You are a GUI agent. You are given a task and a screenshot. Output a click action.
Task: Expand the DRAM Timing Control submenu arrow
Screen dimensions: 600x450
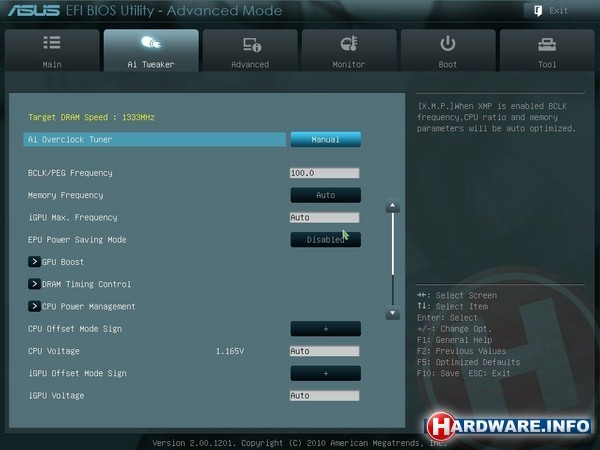34,284
